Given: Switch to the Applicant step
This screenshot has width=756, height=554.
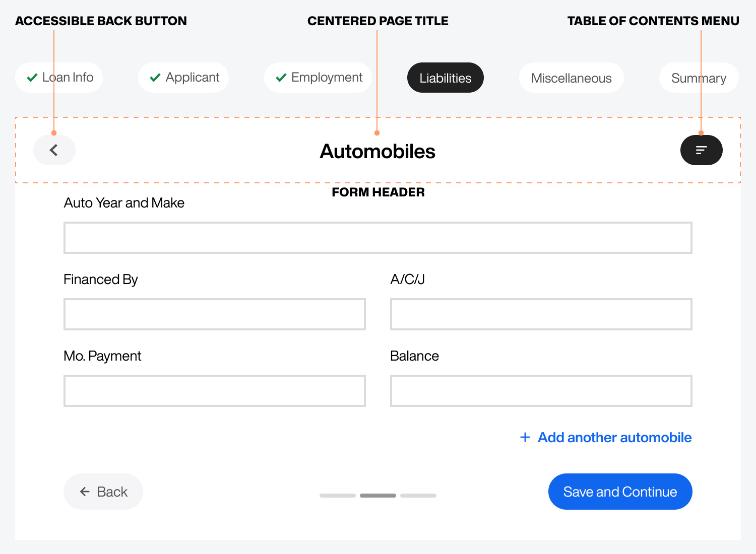Looking at the screenshot, I should tap(183, 78).
